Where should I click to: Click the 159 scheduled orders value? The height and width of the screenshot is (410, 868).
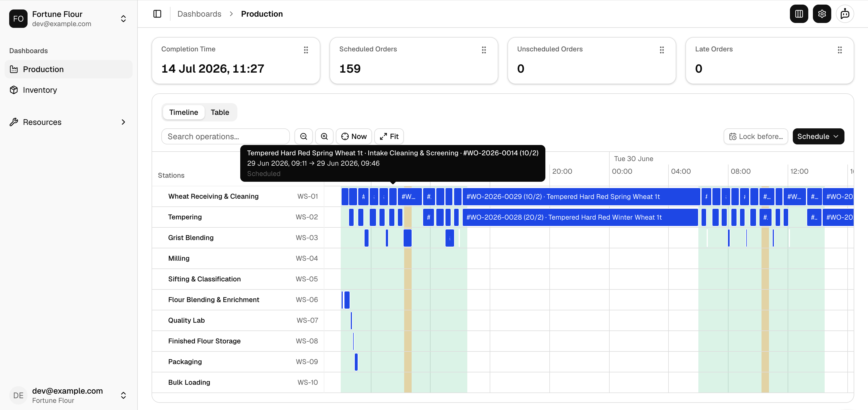(350, 69)
